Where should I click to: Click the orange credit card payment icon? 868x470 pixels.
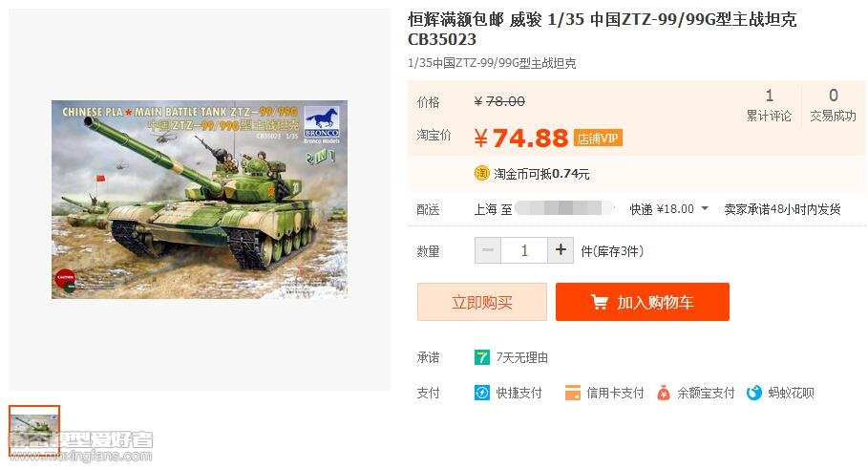coord(572,393)
